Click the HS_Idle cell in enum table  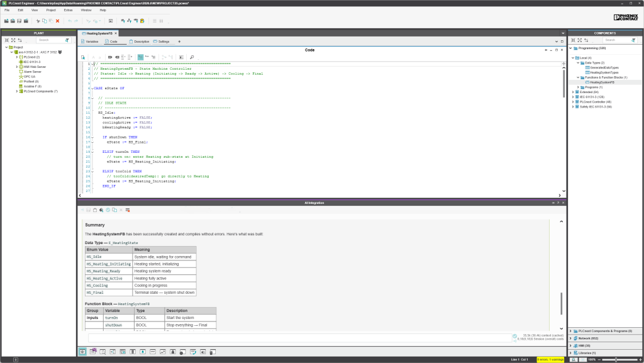click(109, 257)
